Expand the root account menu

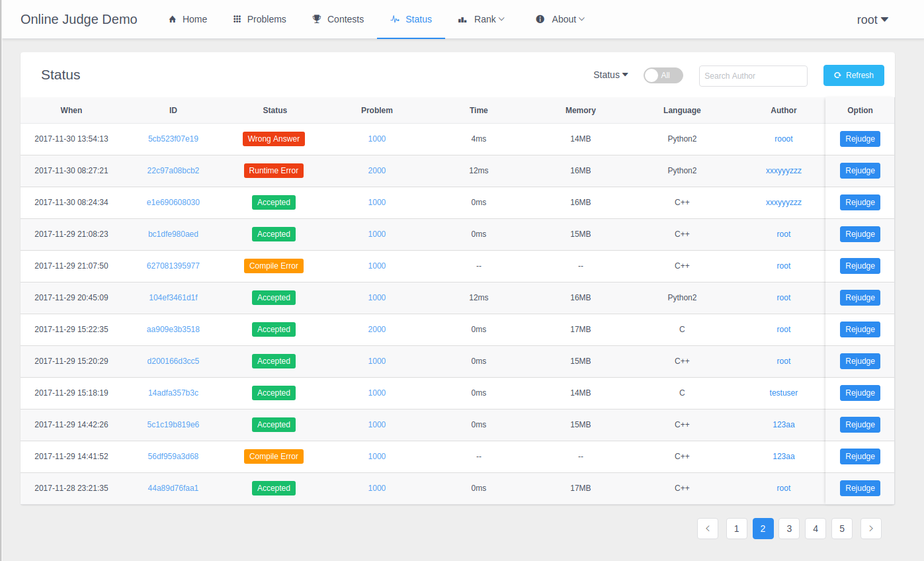[872, 19]
